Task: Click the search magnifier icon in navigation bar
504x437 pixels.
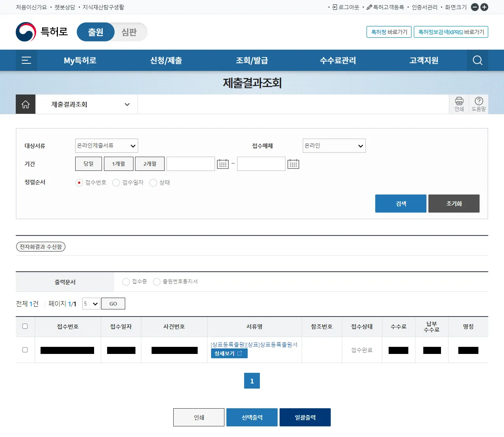Action: [x=477, y=60]
